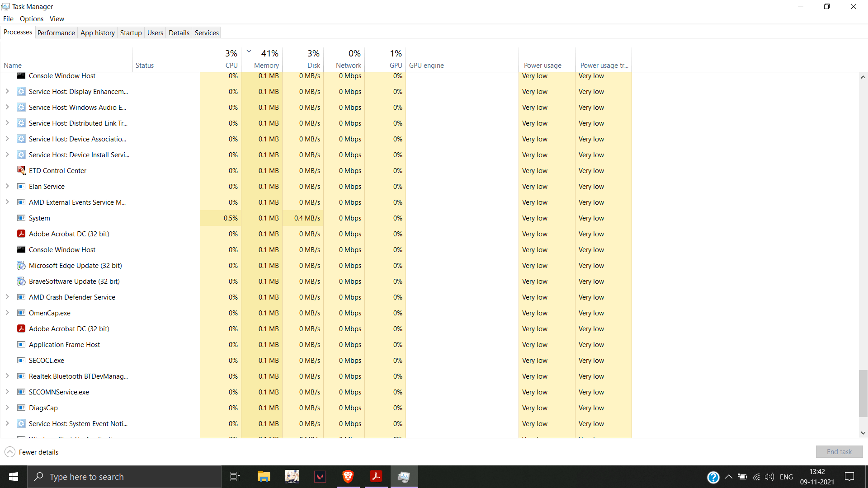Open Brave browser from the taskbar
Viewport: 868px width, 488px height.
[x=348, y=476]
